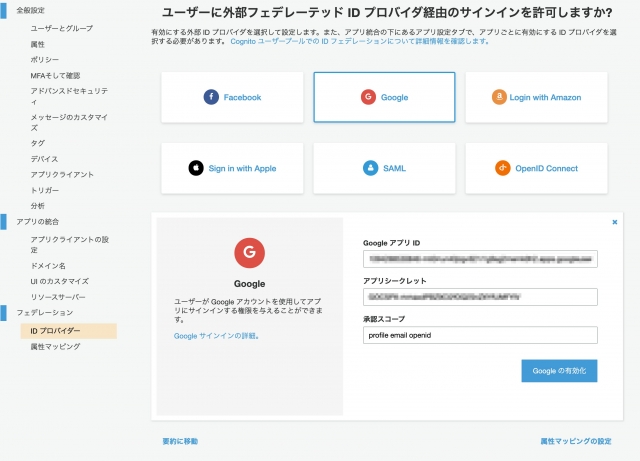Click the SAML person icon
This screenshot has height=461, width=640.
[371, 168]
